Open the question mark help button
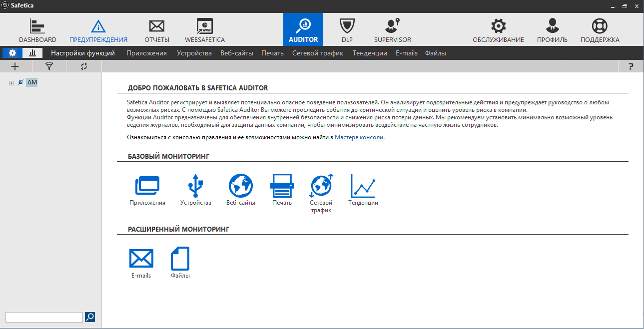 tap(631, 66)
